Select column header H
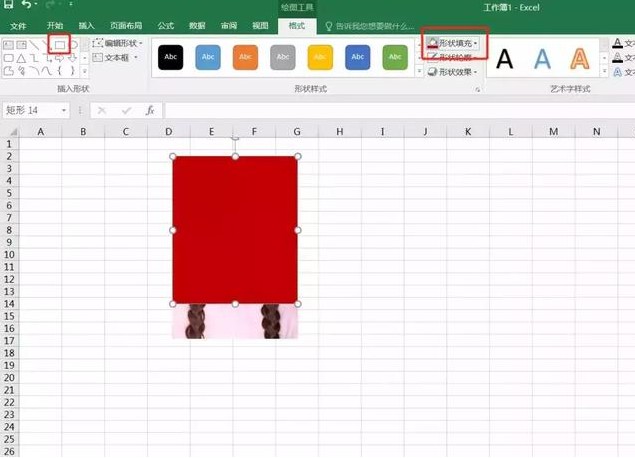The height and width of the screenshot is (458, 635). click(339, 131)
